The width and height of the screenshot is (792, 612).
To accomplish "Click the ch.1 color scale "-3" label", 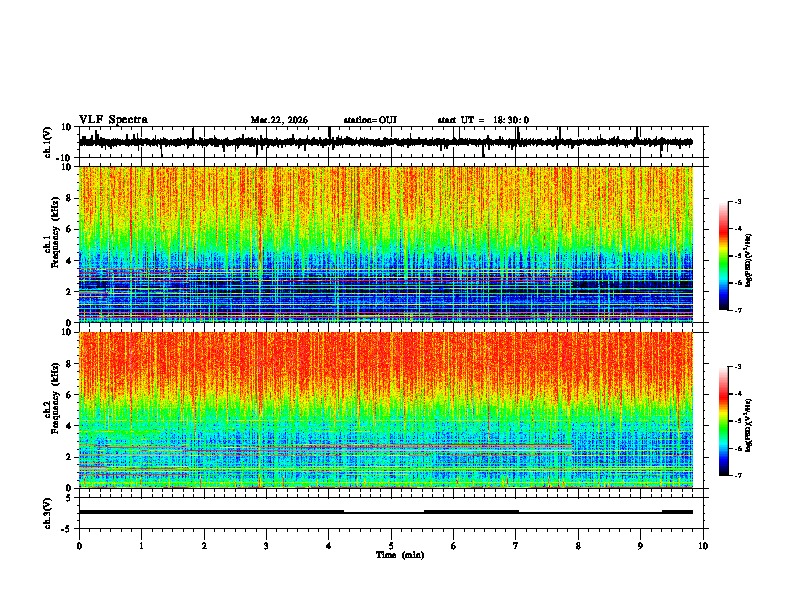I will (737, 201).
